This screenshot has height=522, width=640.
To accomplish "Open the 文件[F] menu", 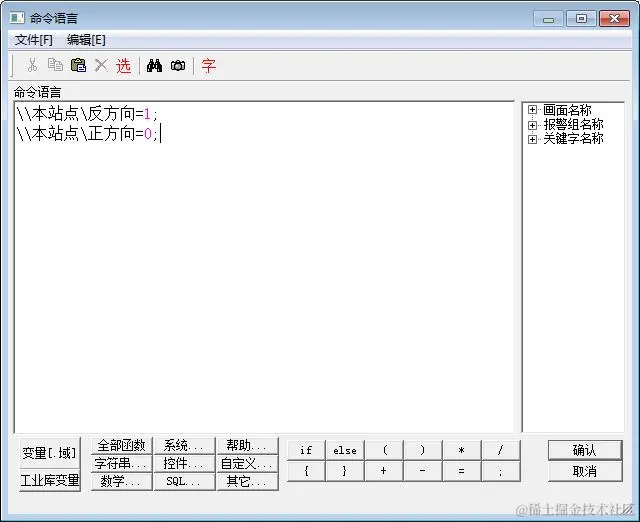I will point(34,40).
